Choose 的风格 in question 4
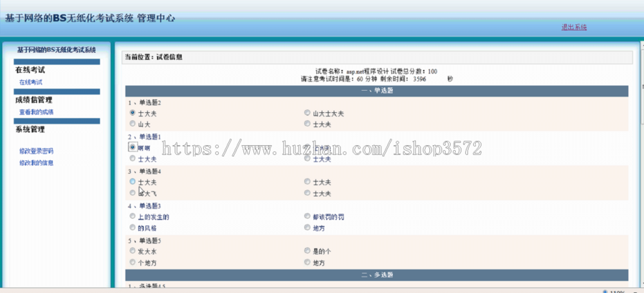644x293 pixels. pos(132,227)
